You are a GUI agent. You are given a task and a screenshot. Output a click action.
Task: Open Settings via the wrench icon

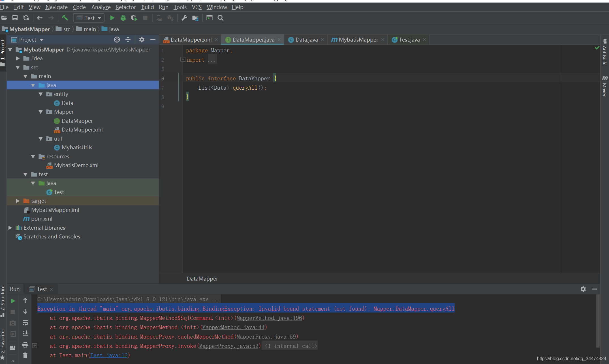184,18
